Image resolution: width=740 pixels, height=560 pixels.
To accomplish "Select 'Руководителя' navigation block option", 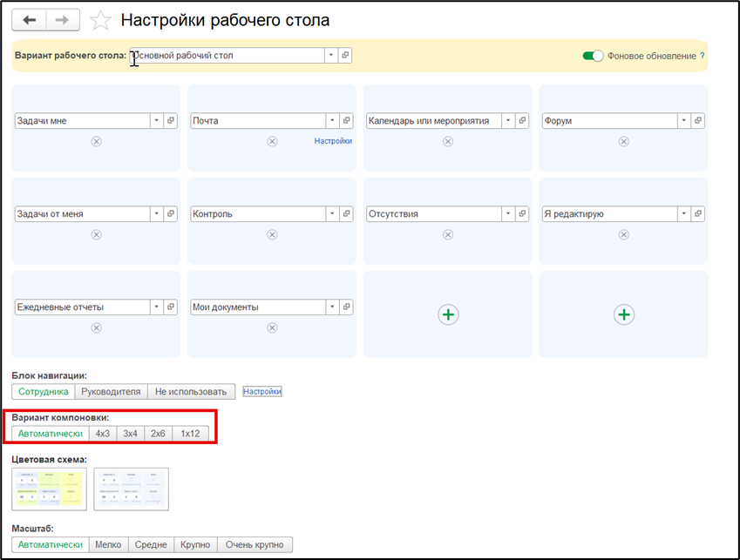I will (x=111, y=392).
